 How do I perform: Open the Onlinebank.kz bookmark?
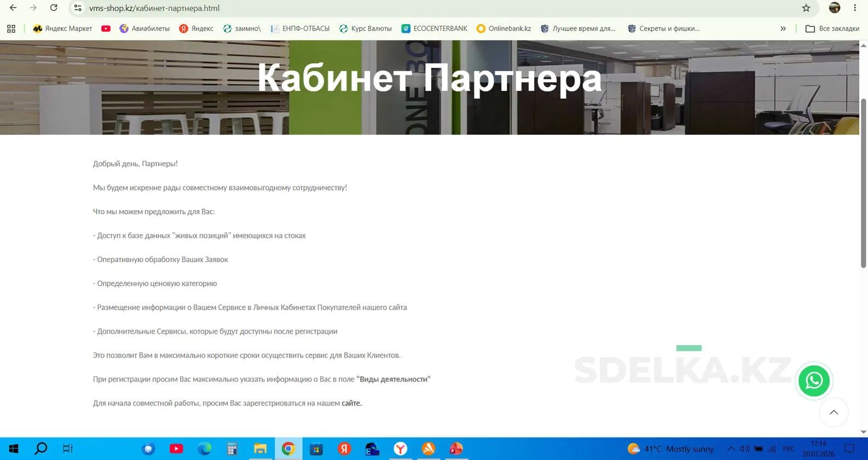click(x=504, y=28)
